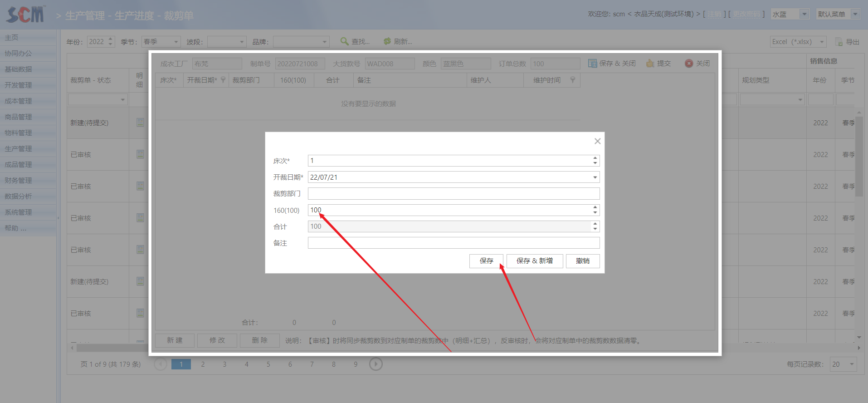Open the 生产管理 sidebar menu
This screenshot has width=868, height=403.
[18, 149]
